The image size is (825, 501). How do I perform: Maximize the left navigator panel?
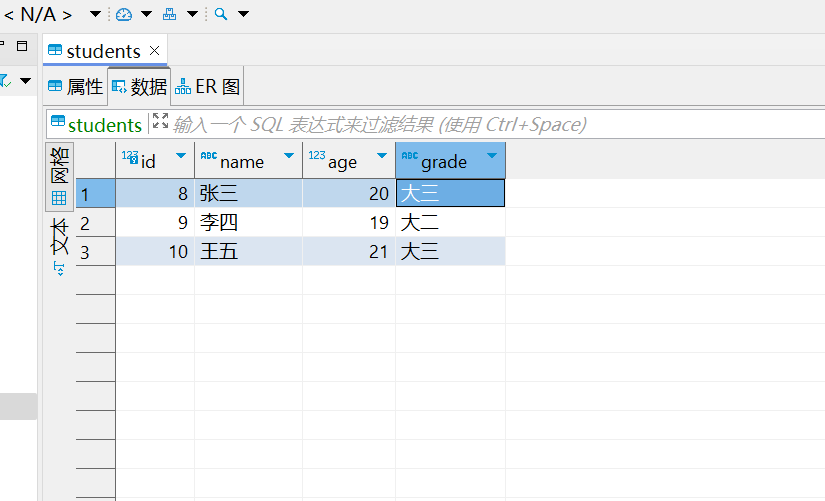22,46
